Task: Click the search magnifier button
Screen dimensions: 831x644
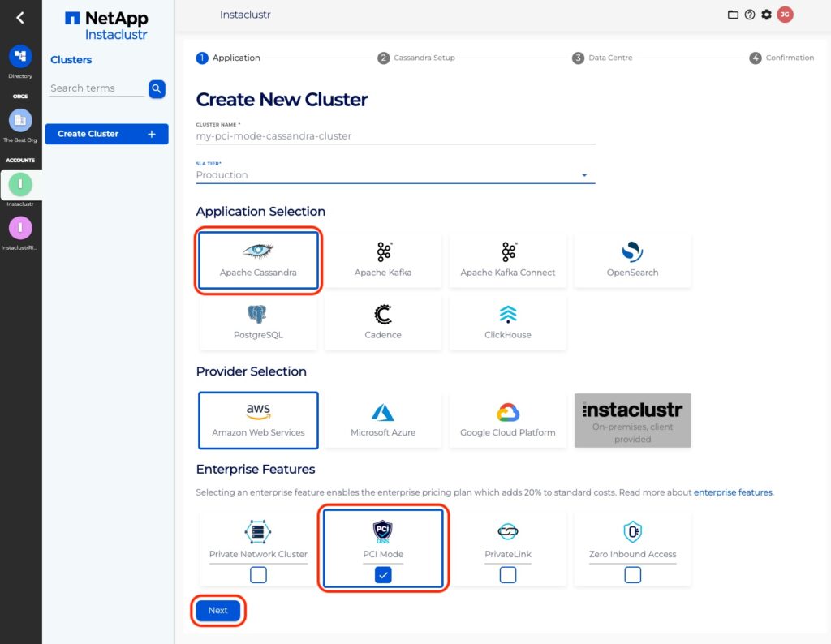Action: [x=157, y=88]
